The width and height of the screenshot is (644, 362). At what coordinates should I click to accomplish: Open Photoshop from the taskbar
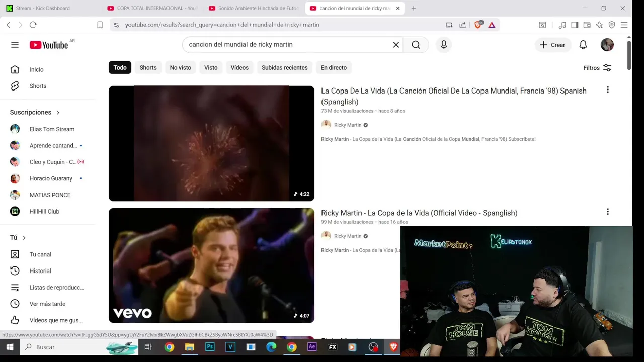click(210, 347)
